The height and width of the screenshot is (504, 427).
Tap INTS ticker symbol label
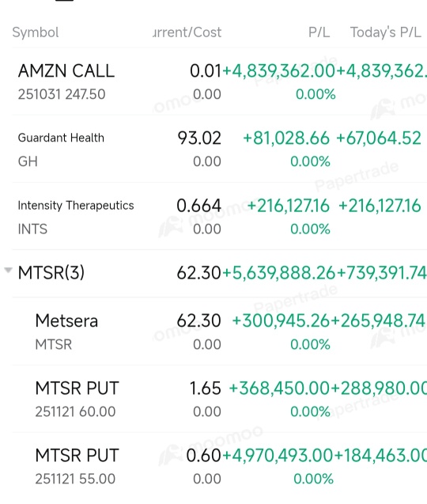(x=32, y=229)
